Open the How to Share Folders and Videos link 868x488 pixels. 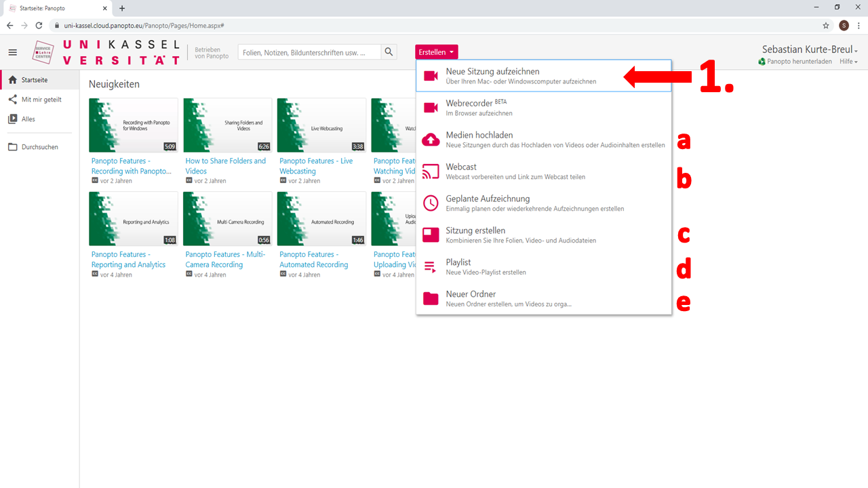226,166
